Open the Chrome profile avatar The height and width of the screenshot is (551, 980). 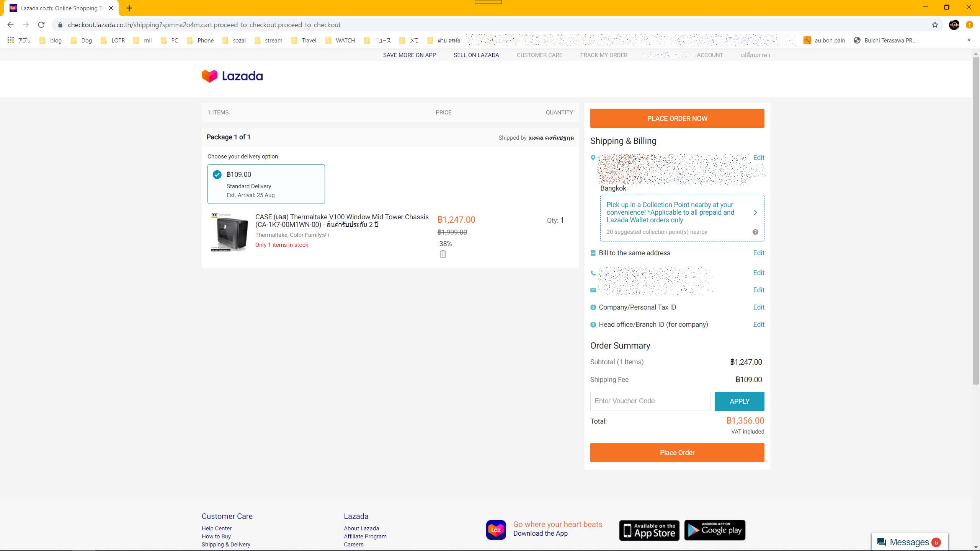[954, 25]
